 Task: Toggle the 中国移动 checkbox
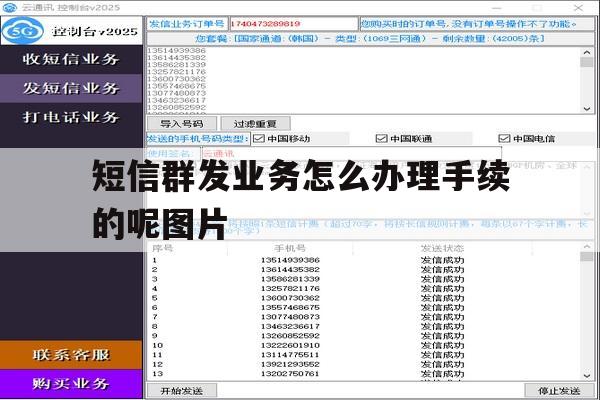click(x=259, y=139)
